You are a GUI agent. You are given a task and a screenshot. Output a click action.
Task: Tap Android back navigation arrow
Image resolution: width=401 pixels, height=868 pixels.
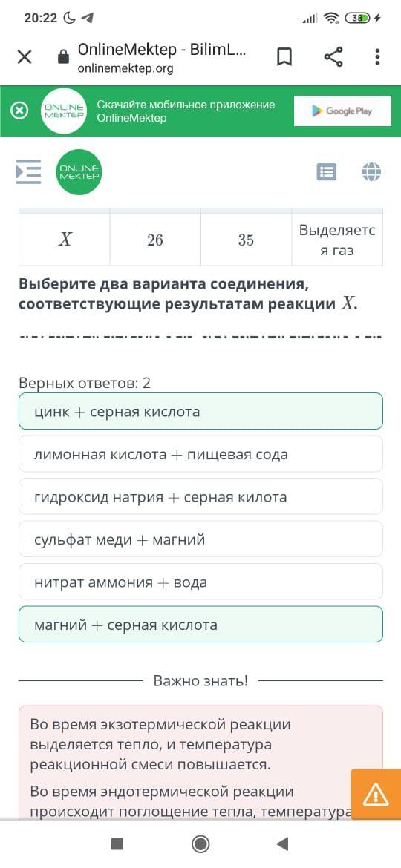click(283, 844)
